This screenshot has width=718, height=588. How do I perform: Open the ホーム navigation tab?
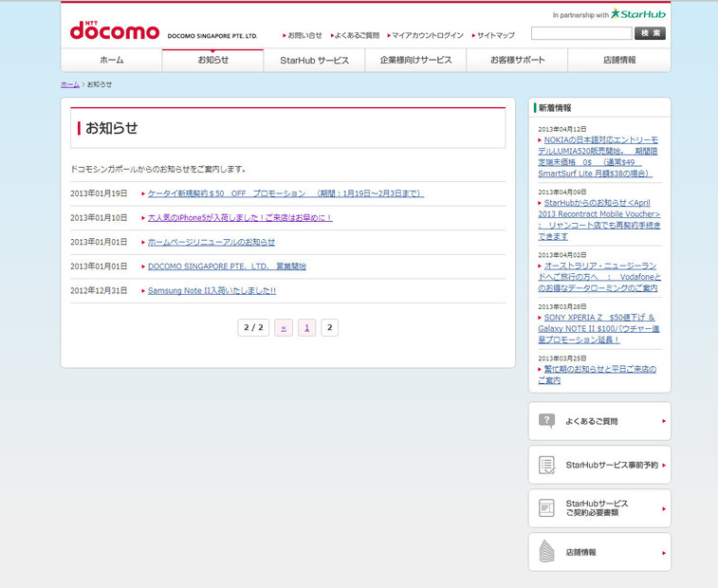pos(111,60)
